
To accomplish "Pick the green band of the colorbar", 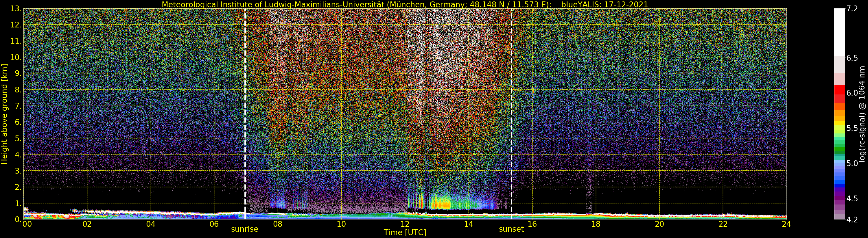I will click(839, 149).
